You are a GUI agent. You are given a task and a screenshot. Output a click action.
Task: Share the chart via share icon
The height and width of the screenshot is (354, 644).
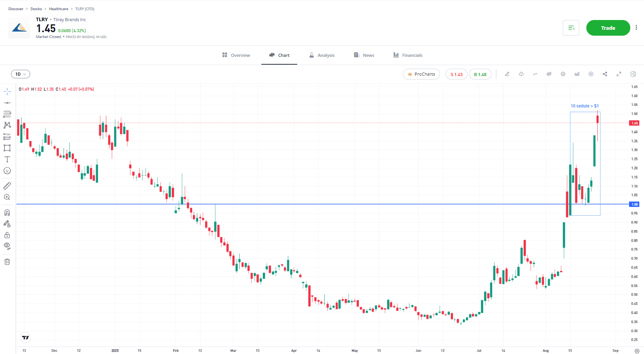(x=605, y=74)
